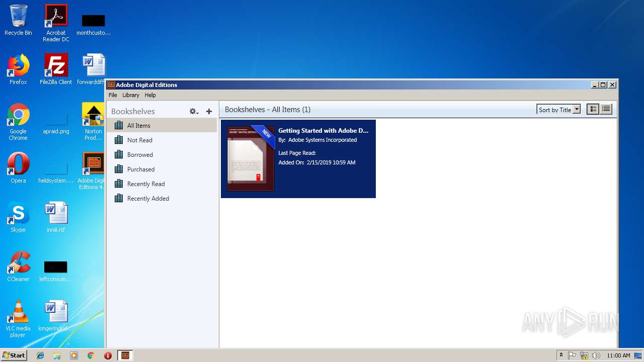Viewport: 644px width, 362px height.
Task: Open Windows Explorer from taskbar
Action: point(57,355)
